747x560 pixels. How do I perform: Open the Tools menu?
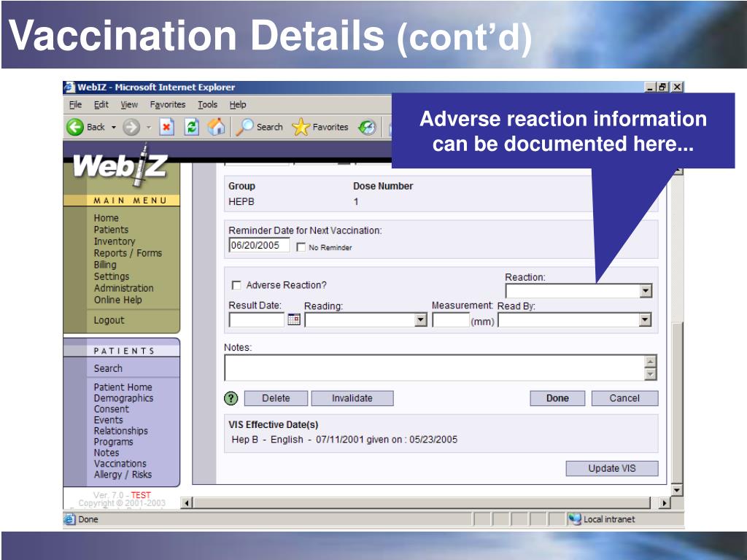click(208, 105)
